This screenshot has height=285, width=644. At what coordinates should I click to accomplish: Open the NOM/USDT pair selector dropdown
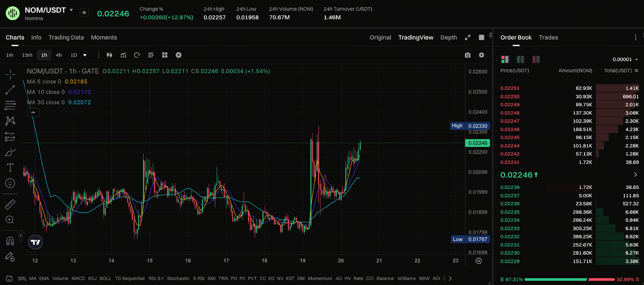click(x=71, y=10)
